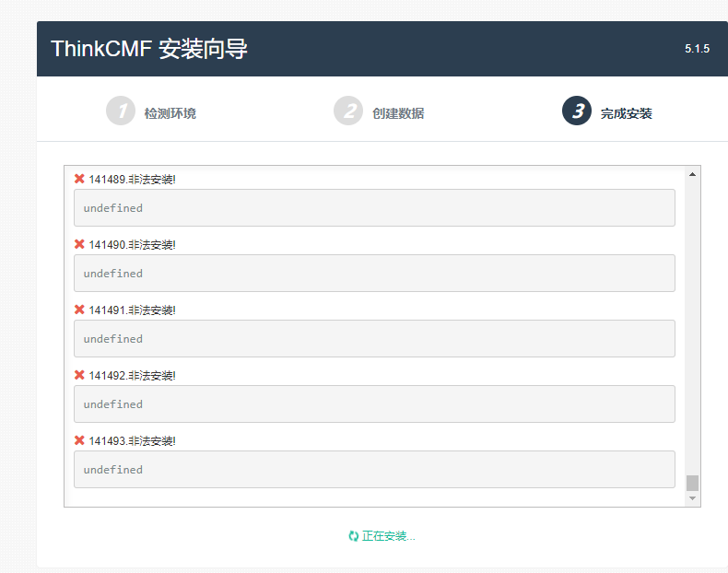The height and width of the screenshot is (573, 728).
Task: Click the 141489.非法安装! message
Action: click(133, 180)
